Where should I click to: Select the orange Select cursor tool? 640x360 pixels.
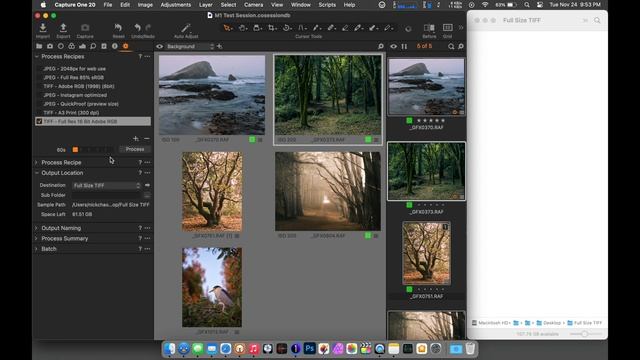point(227,28)
